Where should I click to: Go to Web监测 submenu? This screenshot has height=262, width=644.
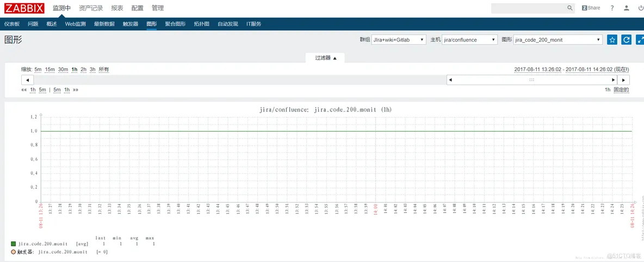[75, 24]
